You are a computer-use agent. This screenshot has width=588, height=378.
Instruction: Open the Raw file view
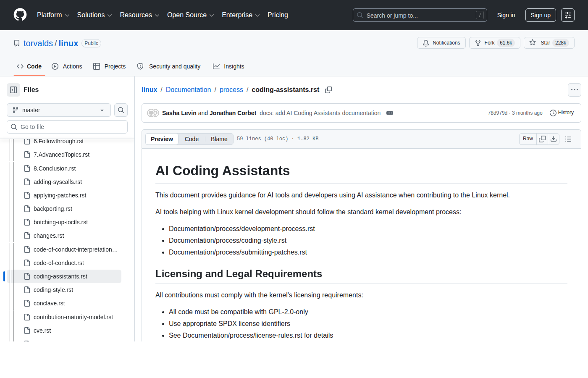tap(528, 139)
